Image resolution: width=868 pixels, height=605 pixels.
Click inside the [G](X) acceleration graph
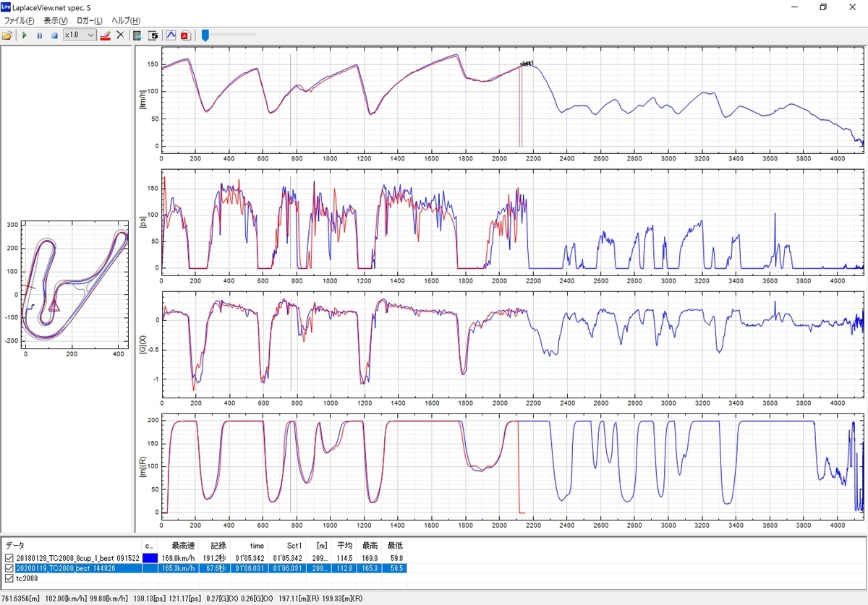[x=512, y=345]
